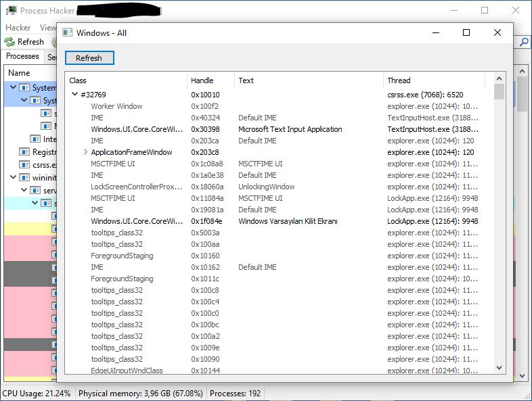Select tooltips_class32 row with handle 0x100bc

(278, 325)
